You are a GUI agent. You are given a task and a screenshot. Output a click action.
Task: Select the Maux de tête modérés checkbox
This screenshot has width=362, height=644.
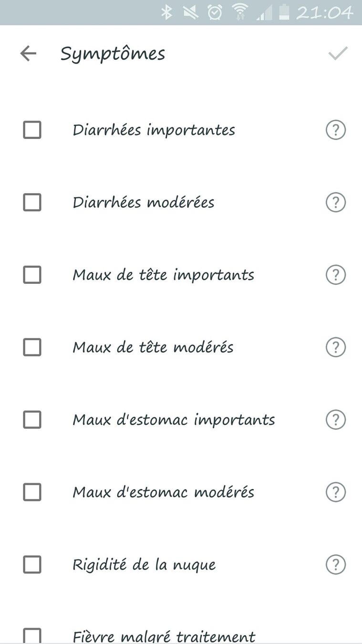[x=32, y=347]
